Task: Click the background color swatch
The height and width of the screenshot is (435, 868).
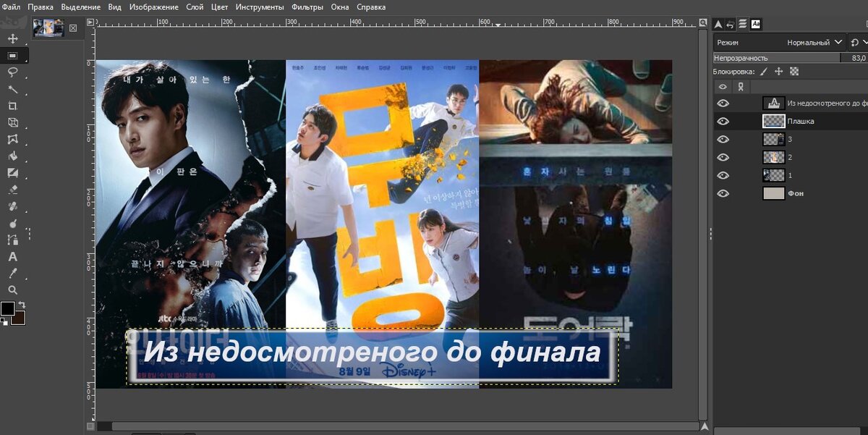Action: (x=19, y=318)
